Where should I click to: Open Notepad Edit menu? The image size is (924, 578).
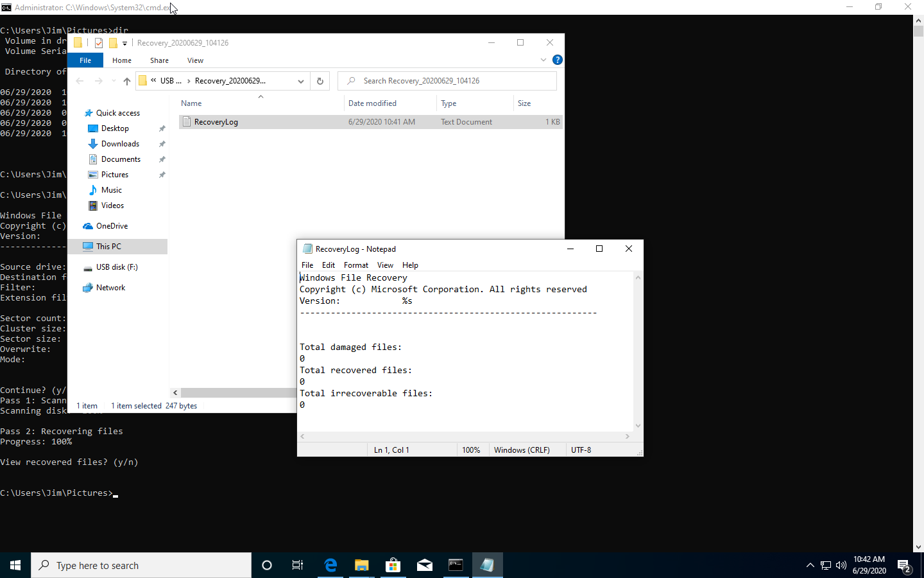[329, 265]
